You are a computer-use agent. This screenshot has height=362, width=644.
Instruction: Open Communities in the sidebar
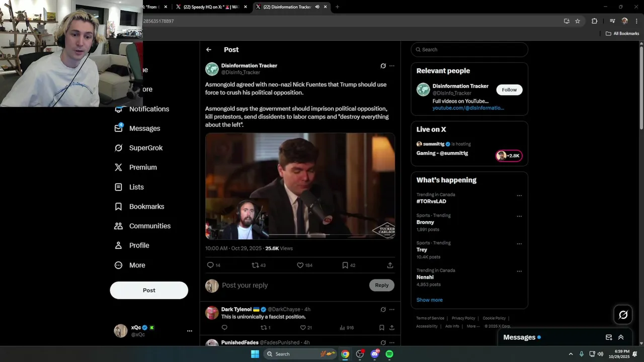(142, 226)
